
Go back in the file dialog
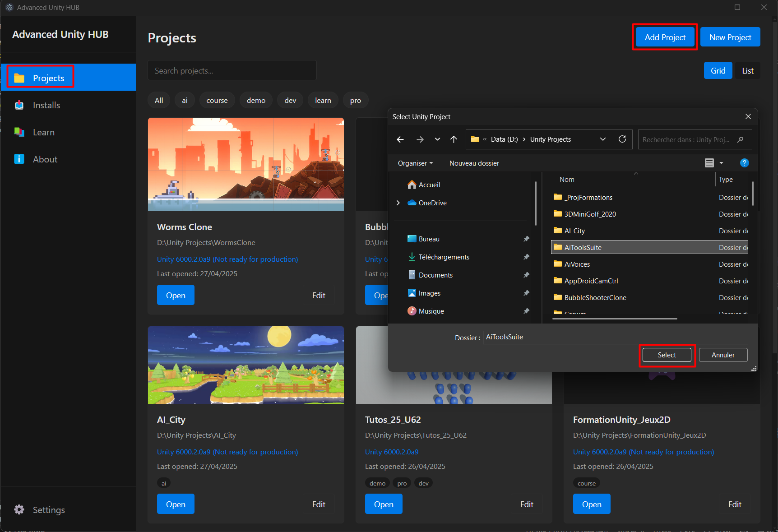[400, 139]
